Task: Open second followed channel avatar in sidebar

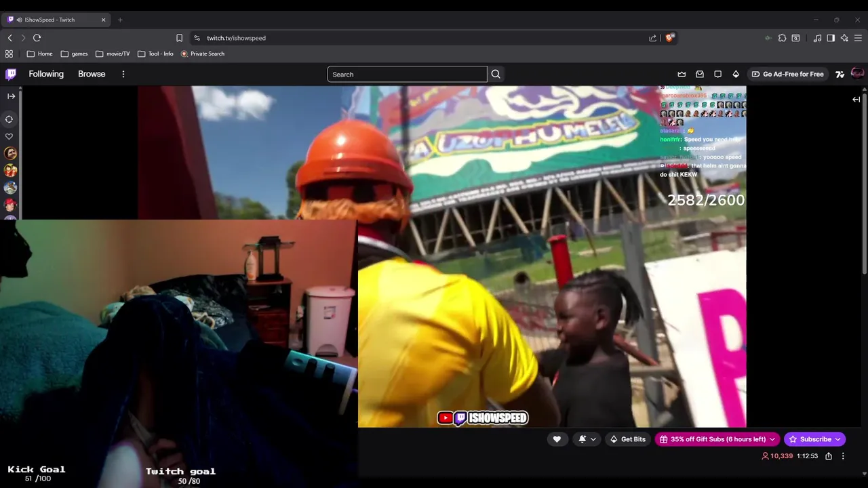Action: tap(9, 171)
